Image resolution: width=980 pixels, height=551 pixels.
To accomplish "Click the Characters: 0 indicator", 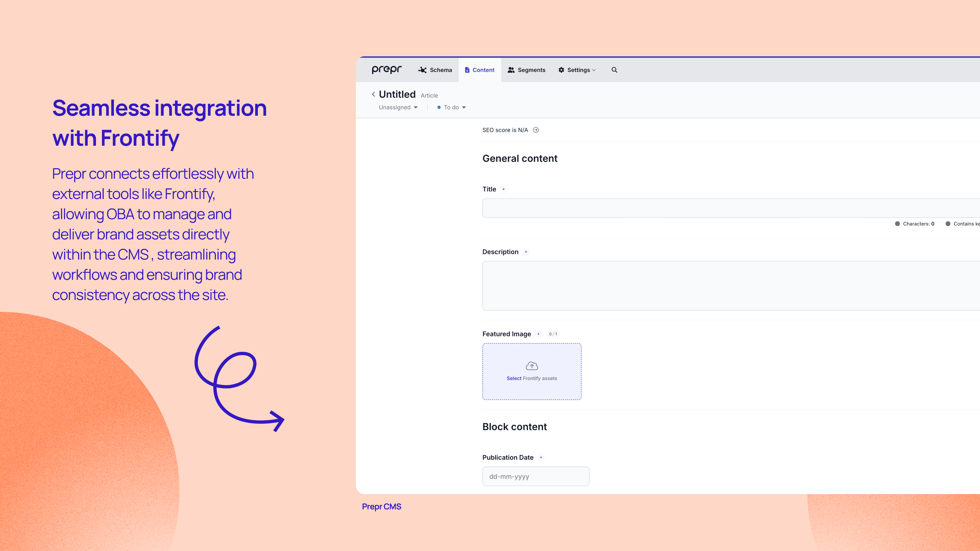I will (x=914, y=224).
